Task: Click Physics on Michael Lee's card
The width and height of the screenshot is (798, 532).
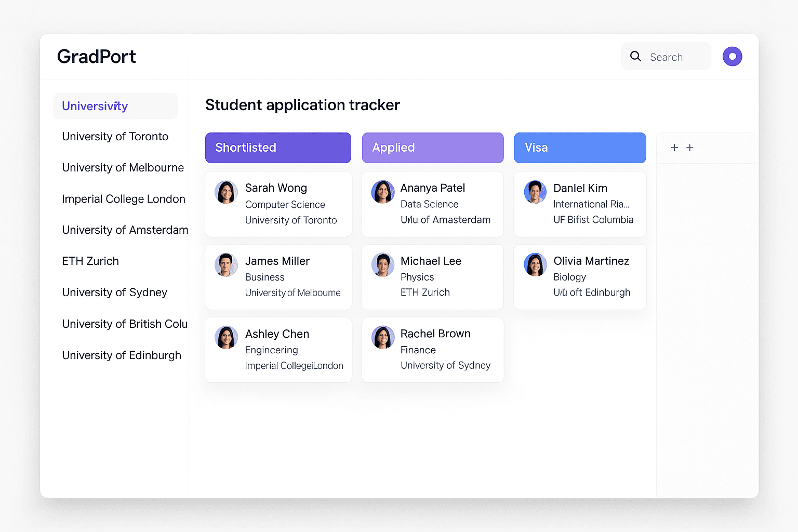Action: [417, 277]
